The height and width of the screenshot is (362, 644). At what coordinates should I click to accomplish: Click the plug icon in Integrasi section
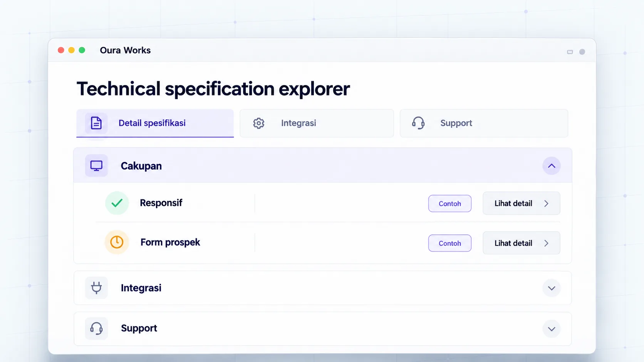96,288
